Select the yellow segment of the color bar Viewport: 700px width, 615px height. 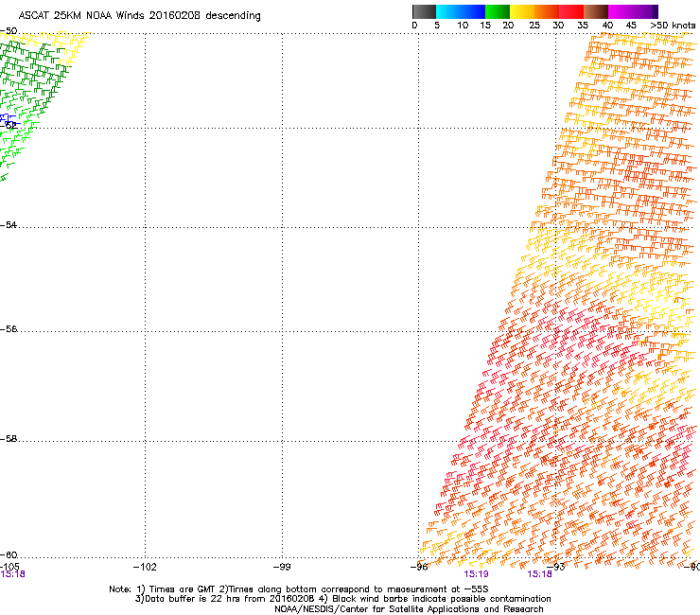[x=522, y=11]
